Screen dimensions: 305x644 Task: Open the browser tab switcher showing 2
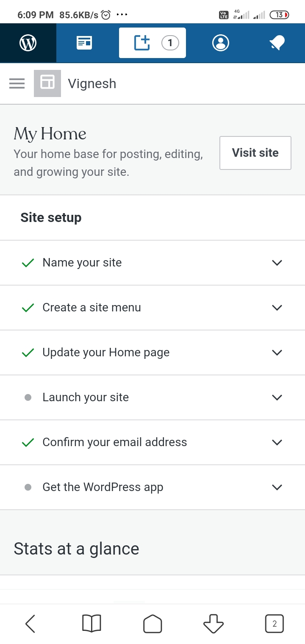tap(274, 623)
